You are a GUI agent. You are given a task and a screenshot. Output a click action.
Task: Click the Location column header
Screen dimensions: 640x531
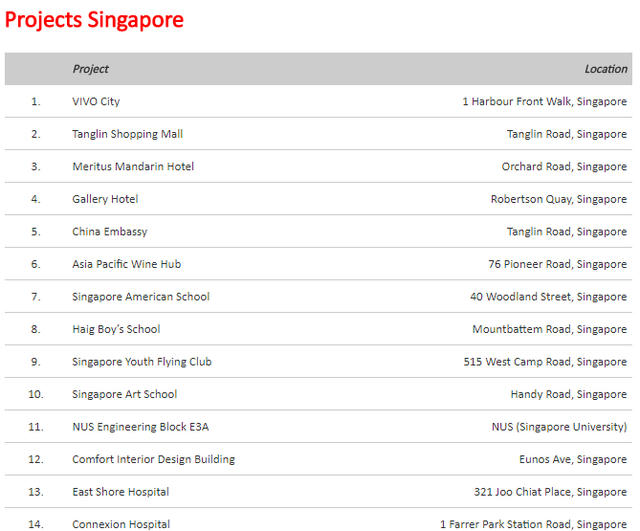coord(605,69)
